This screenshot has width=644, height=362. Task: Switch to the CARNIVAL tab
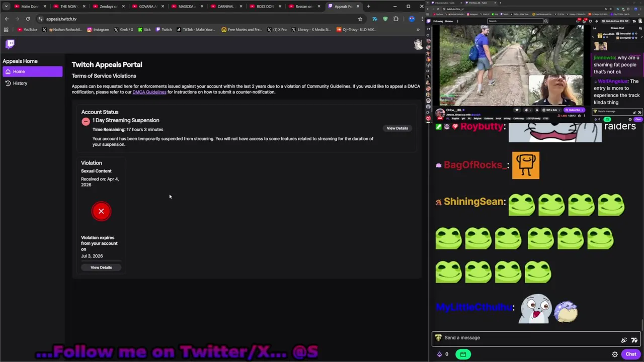click(225, 7)
